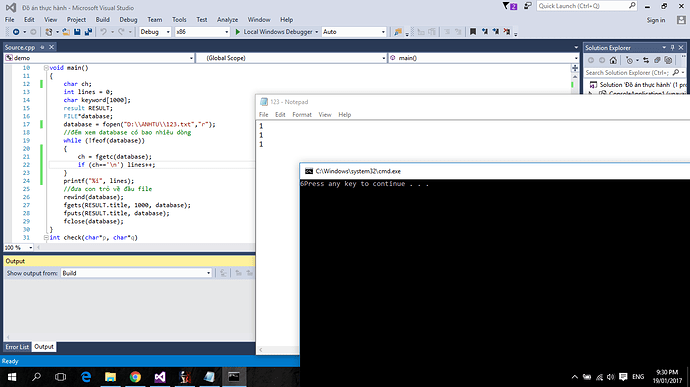Click the Sign in link
Viewport: 690px width, 387px height.
point(656,20)
